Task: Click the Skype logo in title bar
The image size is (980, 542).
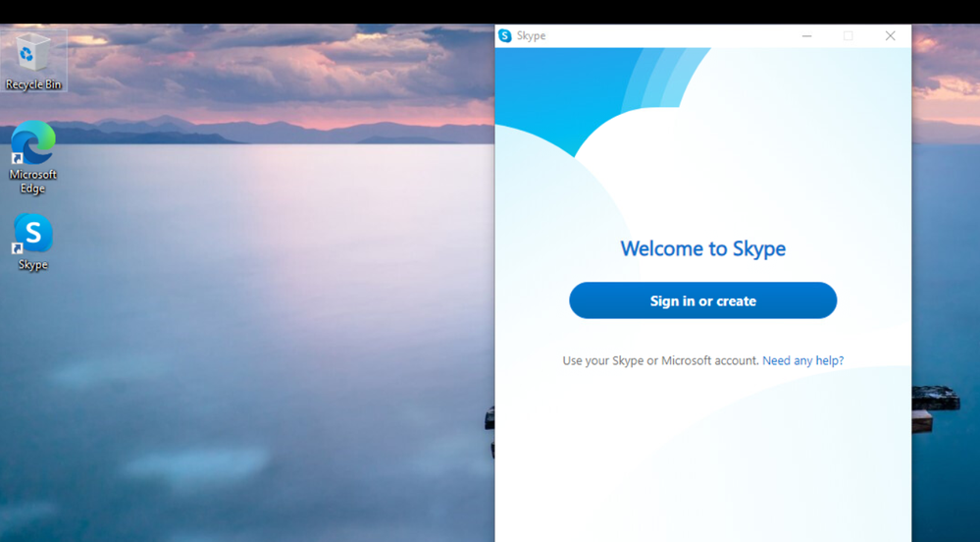Action: pyautogui.click(x=505, y=35)
